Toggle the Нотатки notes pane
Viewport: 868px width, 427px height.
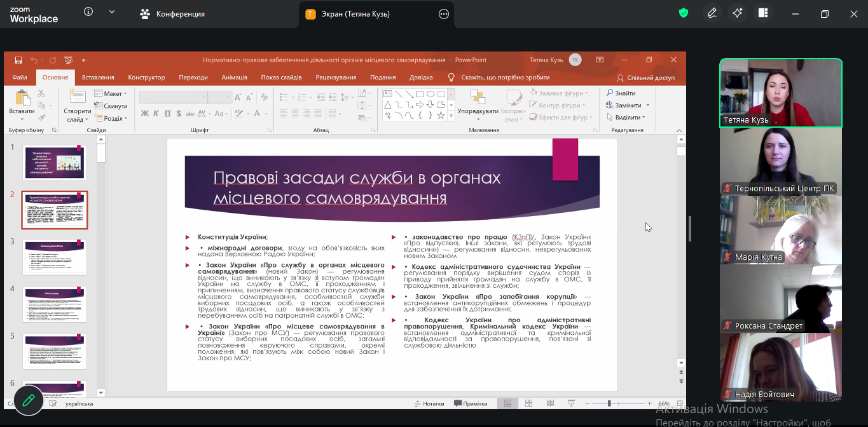point(429,403)
